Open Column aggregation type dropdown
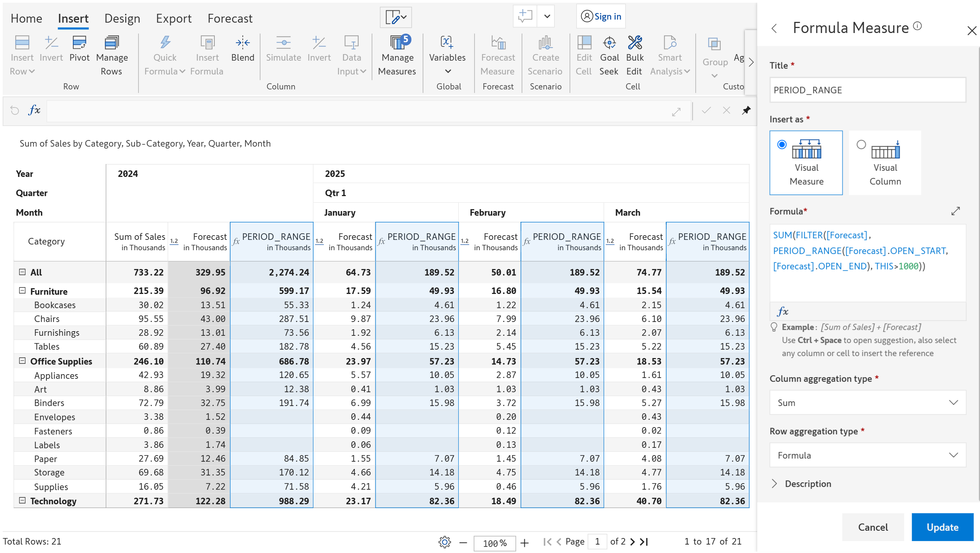This screenshot has height=553, width=980. click(x=867, y=403)
